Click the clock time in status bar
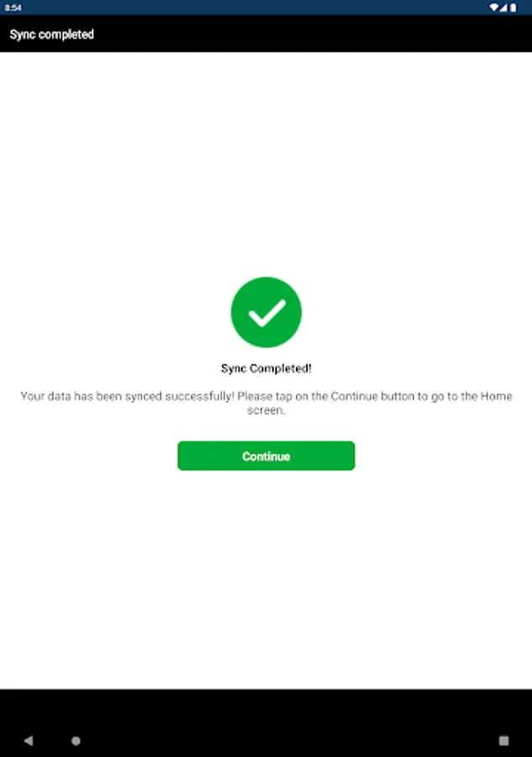Screen dimensions: 532x757 tap(13, 8)
